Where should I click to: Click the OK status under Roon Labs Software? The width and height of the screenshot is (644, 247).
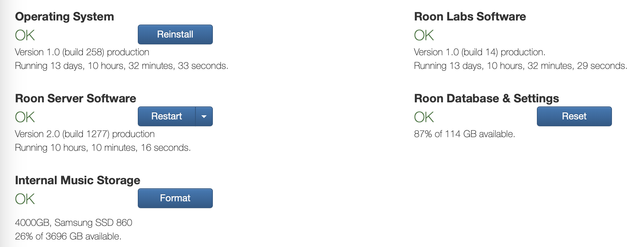click(x=424, y=35)
